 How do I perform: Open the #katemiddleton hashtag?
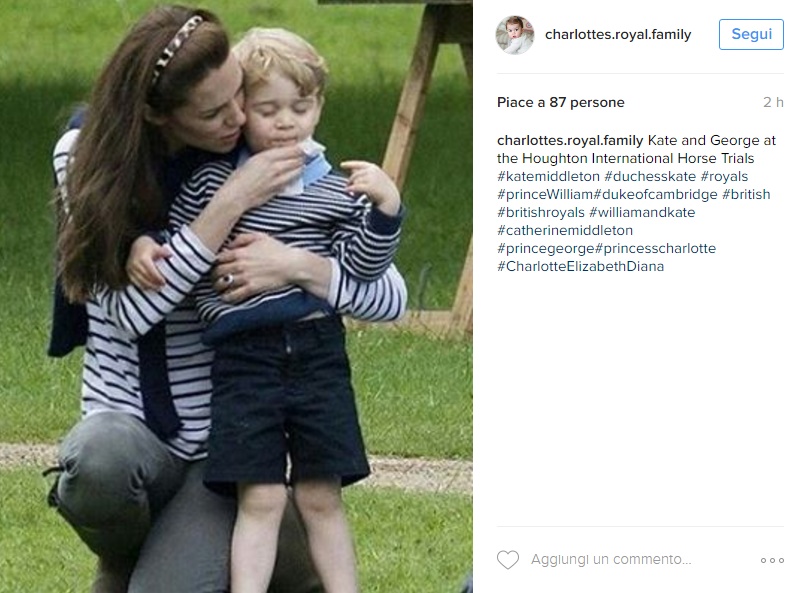(x=548, y=176)
